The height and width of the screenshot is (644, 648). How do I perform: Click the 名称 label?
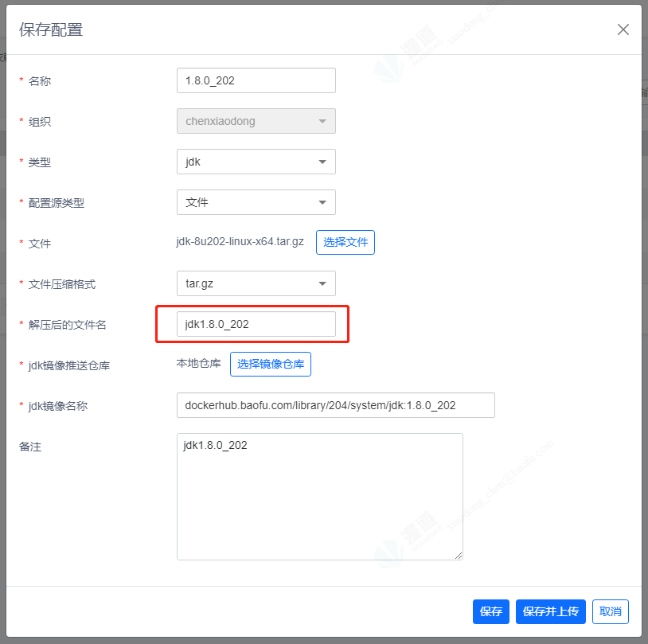[x=39, y=81]
